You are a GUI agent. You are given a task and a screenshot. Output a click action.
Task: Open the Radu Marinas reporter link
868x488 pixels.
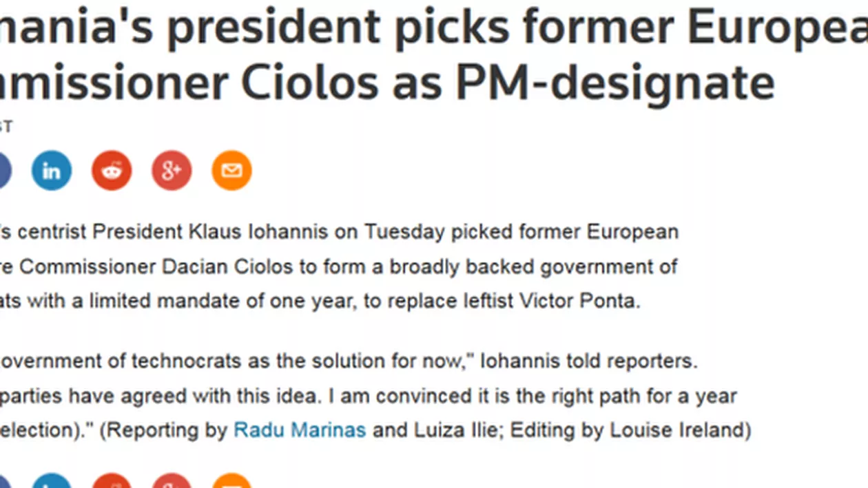pyautogui.click(x=300, y=430)
